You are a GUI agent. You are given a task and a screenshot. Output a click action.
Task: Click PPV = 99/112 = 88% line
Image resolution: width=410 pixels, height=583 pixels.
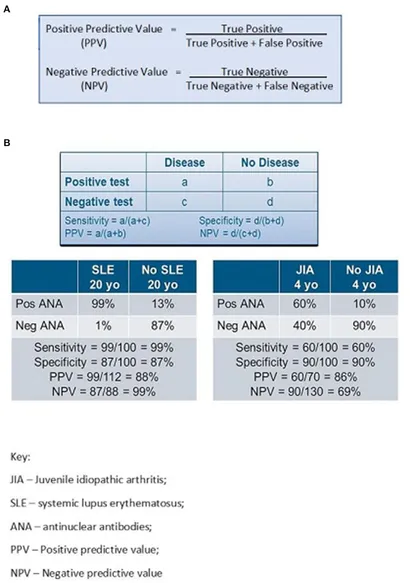[x=104, y=377]
